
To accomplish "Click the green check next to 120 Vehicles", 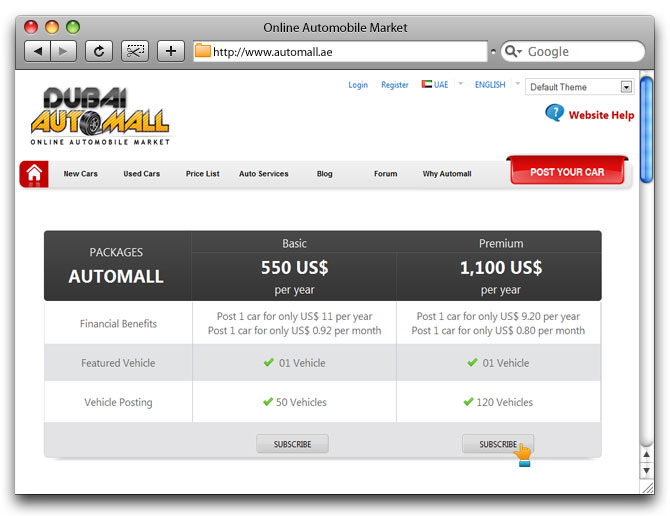I will click(468, 402).
